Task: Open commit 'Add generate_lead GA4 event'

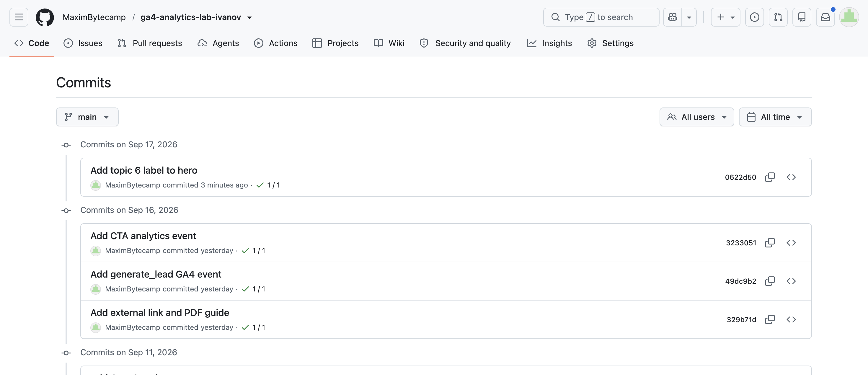Action: click(156, 275)
